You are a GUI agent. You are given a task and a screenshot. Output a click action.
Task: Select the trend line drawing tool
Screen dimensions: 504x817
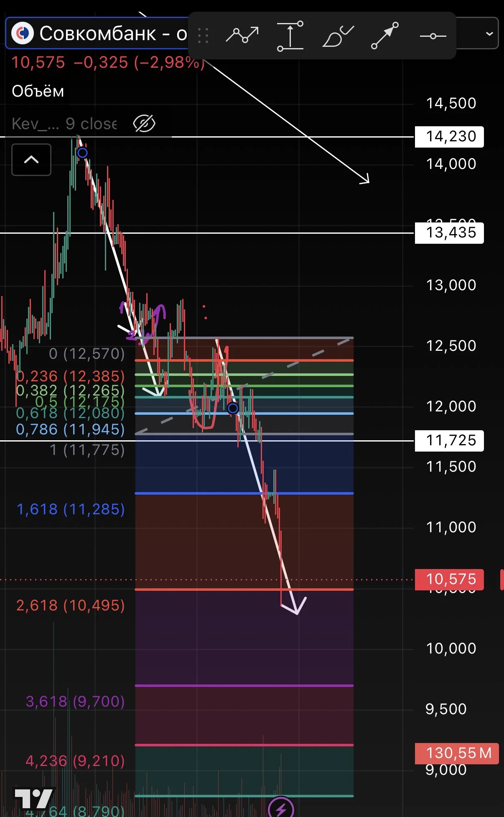[x=242, y=35]
